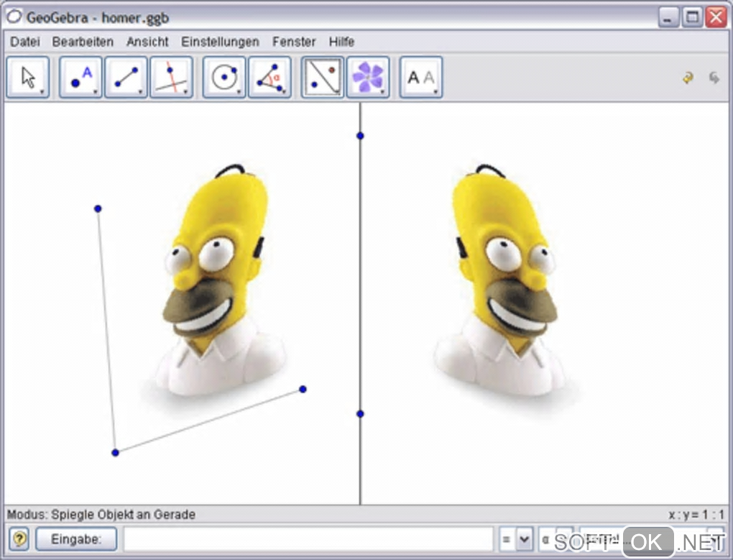Select the AA show/hide label tool
The height and width of the screenshot is (560, 733).
[420, 77]
